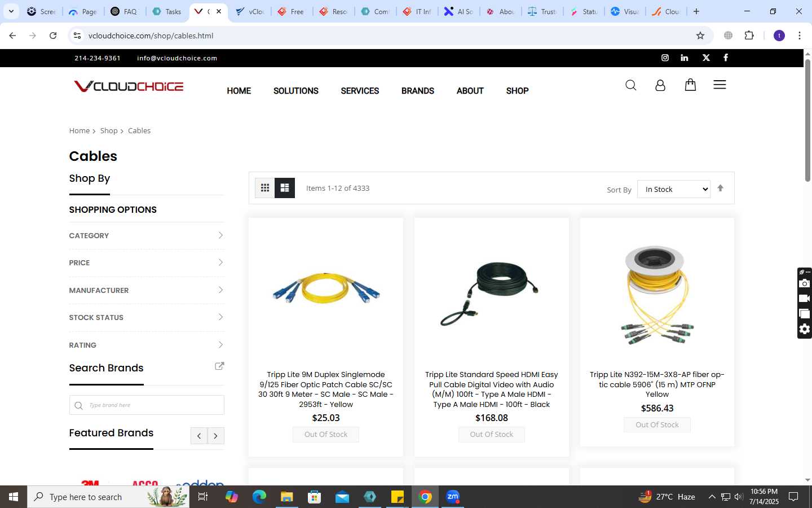Switch to grid view mode

[264, 188]
